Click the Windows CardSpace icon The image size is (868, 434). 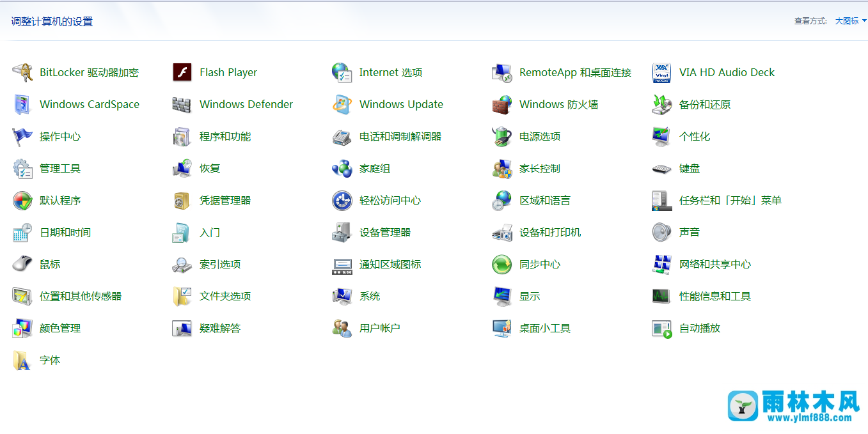coord(22,105)
